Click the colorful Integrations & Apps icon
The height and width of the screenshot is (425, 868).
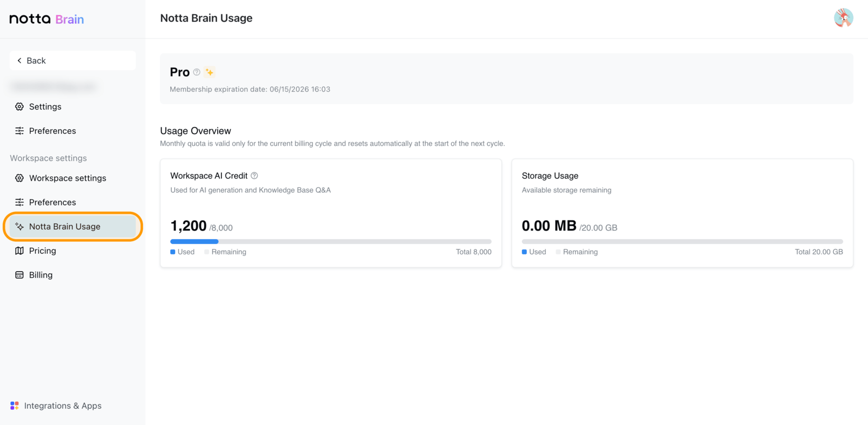(x=15, y=405)
